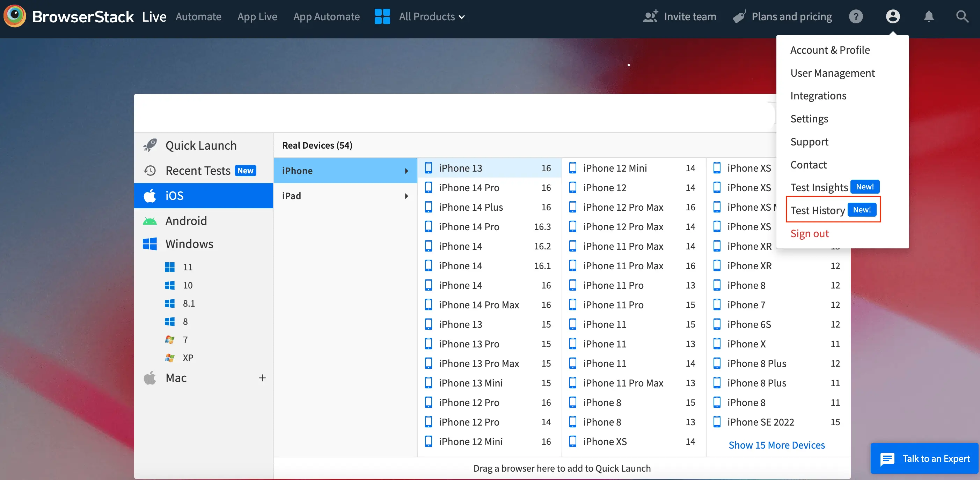
Task: Open the help question mark icon
Action: coord(856,16)
